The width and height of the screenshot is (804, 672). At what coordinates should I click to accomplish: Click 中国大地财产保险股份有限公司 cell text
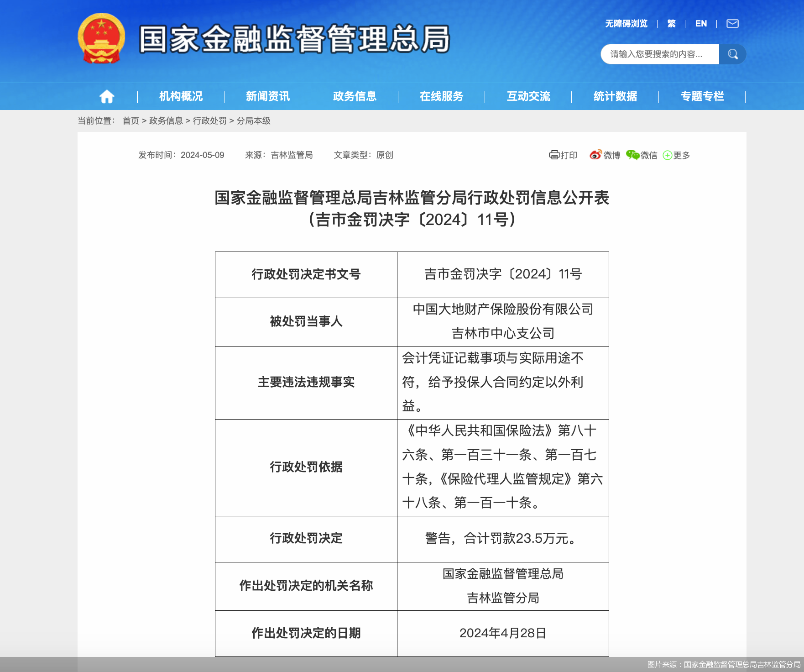click(503, 309)
